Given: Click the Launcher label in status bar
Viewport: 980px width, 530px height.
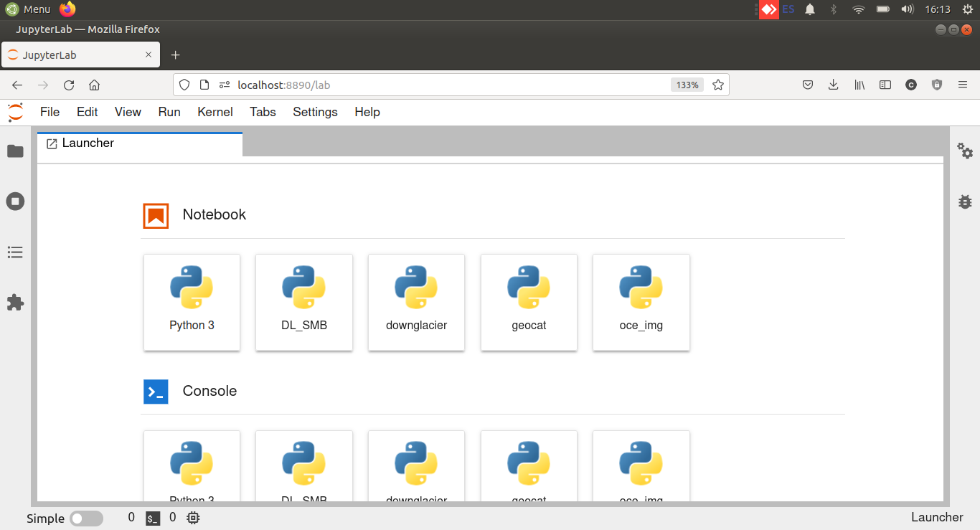Looking at the screenshot, I should 937,517.
